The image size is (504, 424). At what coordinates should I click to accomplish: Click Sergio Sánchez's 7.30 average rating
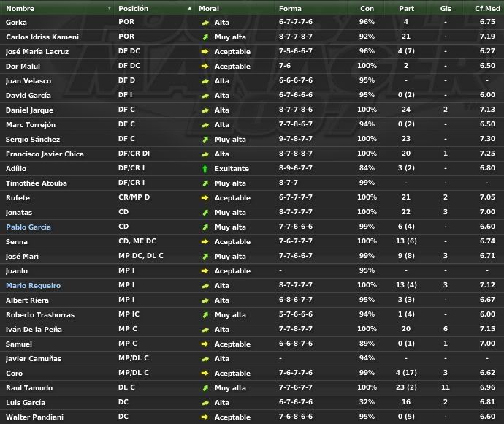tap(487, 139)
